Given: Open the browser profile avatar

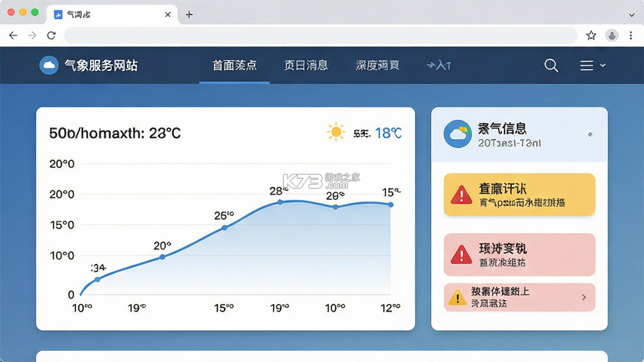Looking at the screenshot, I should coord(611,36).
